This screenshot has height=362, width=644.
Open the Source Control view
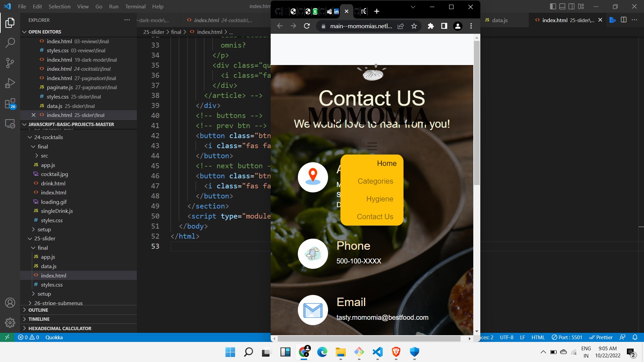(10, 63)
